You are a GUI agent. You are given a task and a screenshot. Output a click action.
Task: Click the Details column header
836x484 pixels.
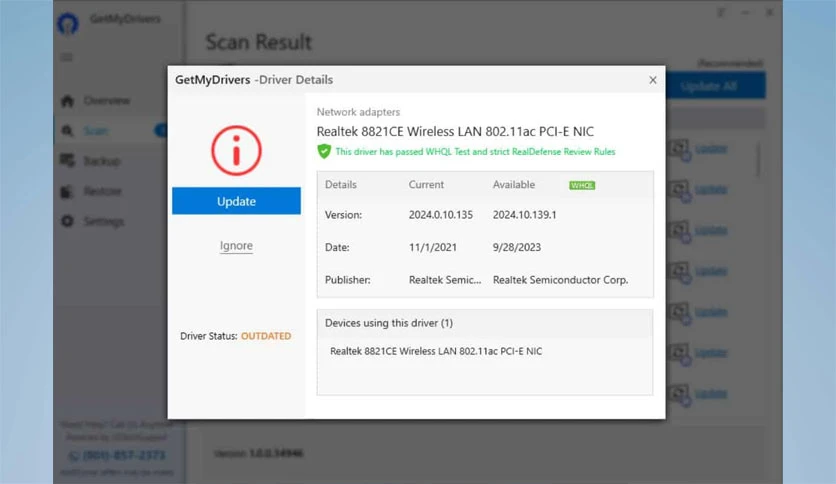pos(341,185)
